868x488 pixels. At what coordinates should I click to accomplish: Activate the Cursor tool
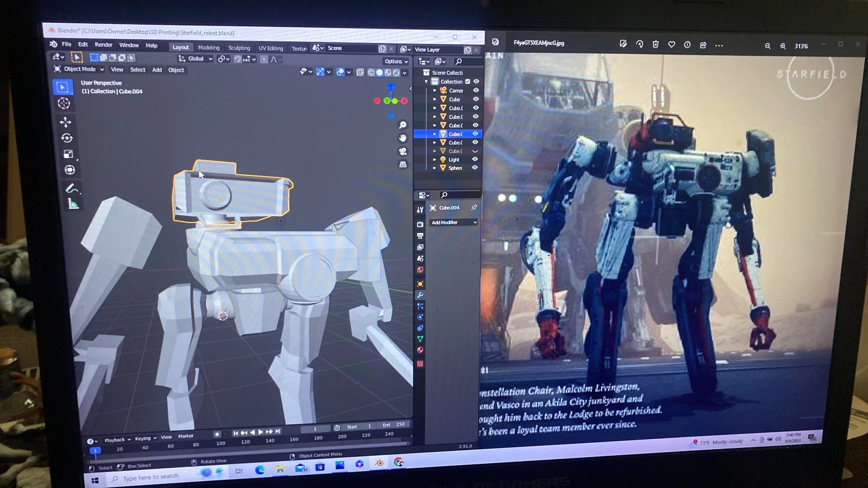click(64, 103)
